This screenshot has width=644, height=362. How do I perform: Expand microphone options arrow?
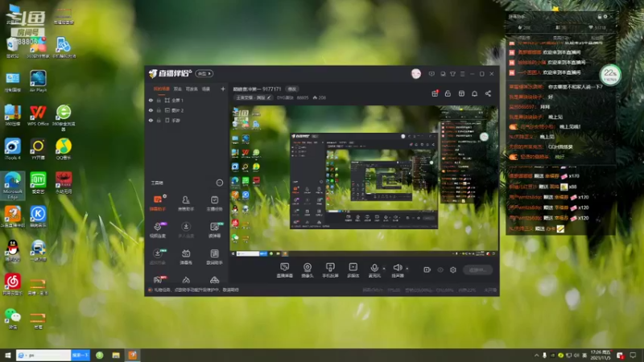(x=384, y=269)
